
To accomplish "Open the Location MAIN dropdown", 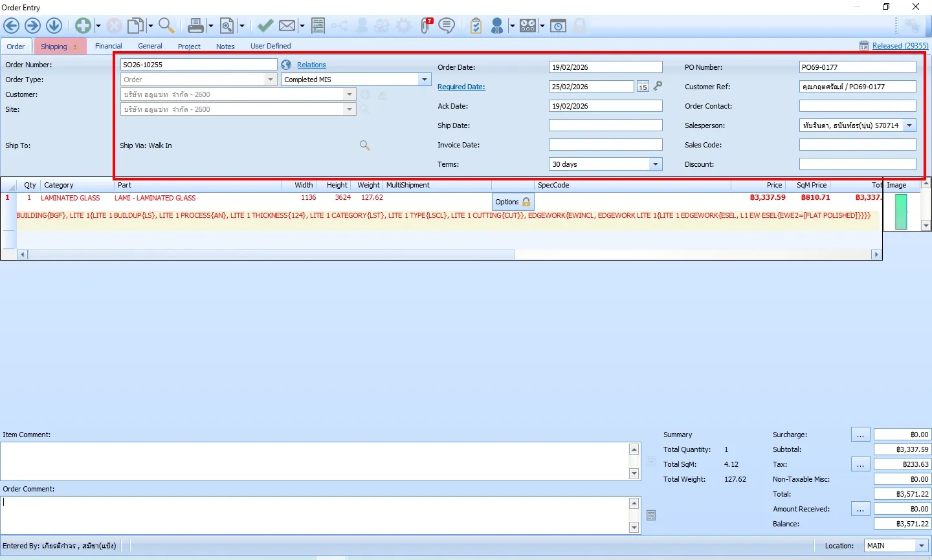I will (922, 546).
